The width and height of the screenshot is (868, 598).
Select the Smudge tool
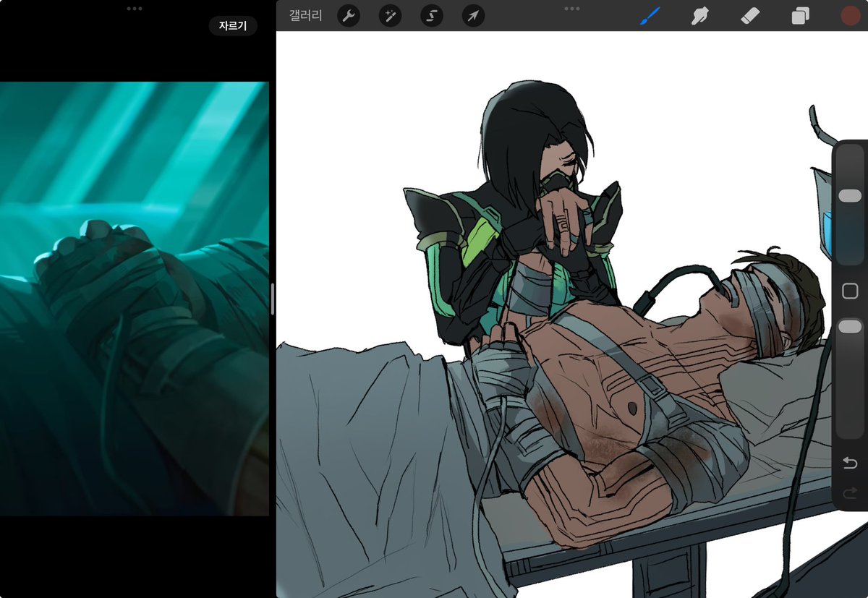pos(699,16)
